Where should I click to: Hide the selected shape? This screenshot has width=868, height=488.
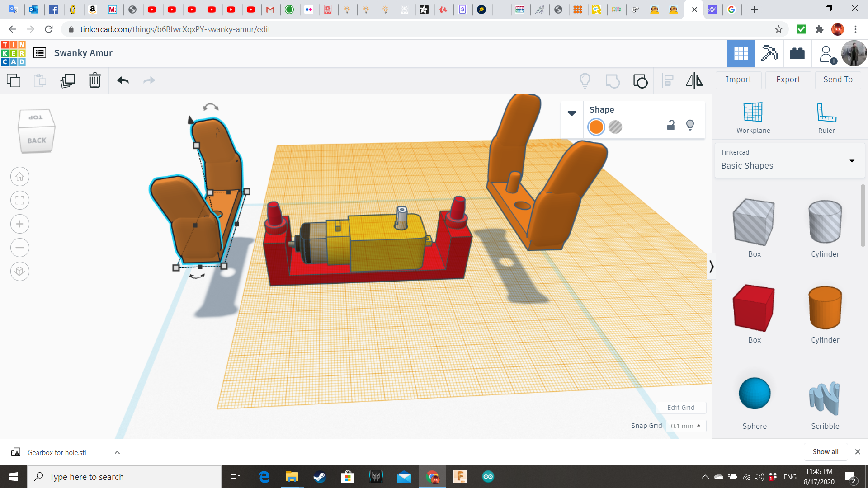click(690, 125)
